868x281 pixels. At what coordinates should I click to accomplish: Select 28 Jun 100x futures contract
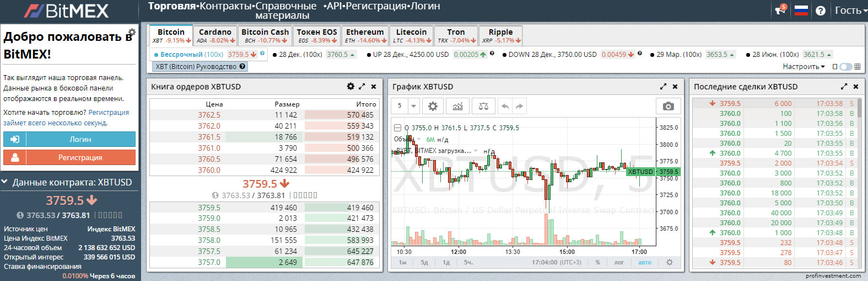(x=789, y=54)
